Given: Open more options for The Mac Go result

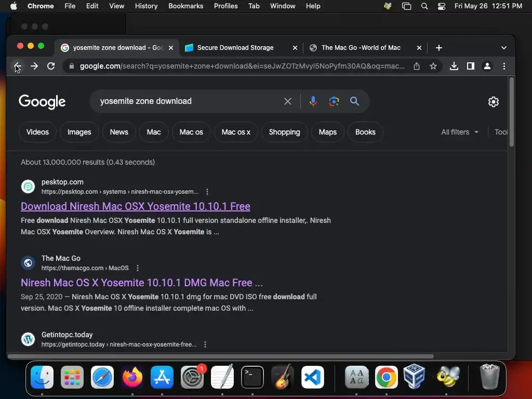Looking at the screenshot, I should point(137,268).
